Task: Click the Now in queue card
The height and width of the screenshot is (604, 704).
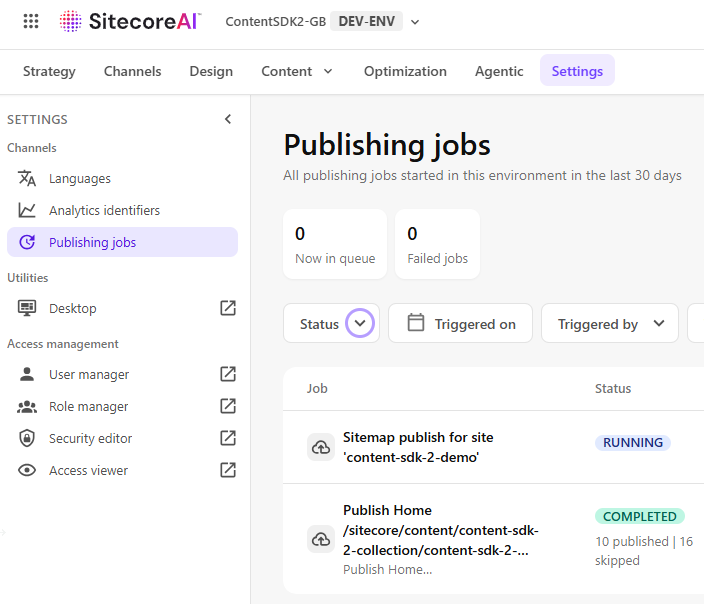Action: [x=335, y=244]
